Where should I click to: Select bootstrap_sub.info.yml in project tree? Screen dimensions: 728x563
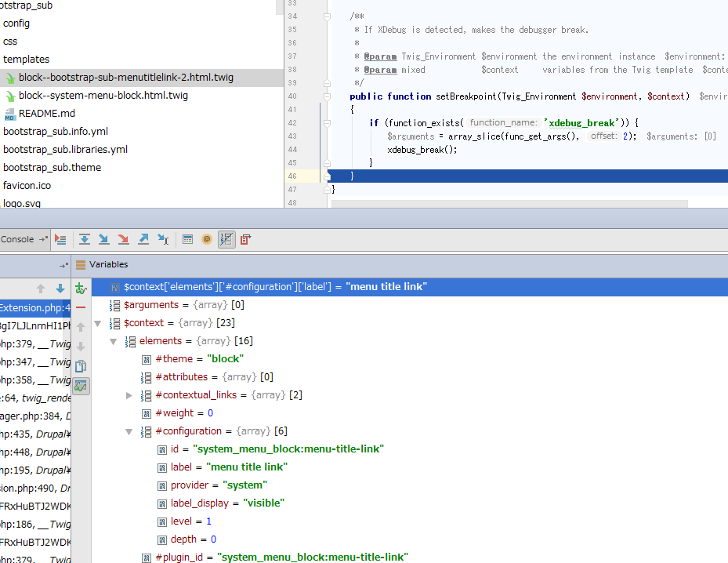[x=56, y=132]
